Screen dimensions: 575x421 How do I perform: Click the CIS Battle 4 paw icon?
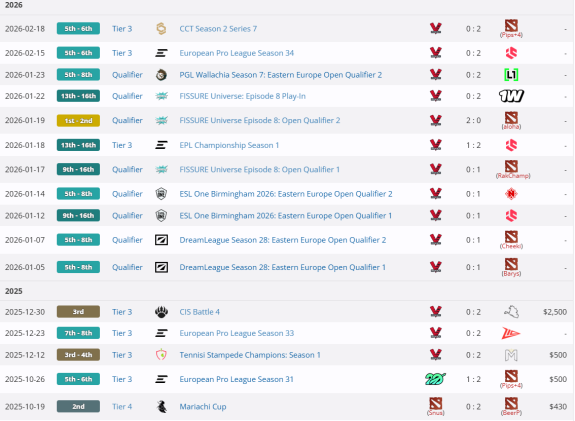point(161,312)
